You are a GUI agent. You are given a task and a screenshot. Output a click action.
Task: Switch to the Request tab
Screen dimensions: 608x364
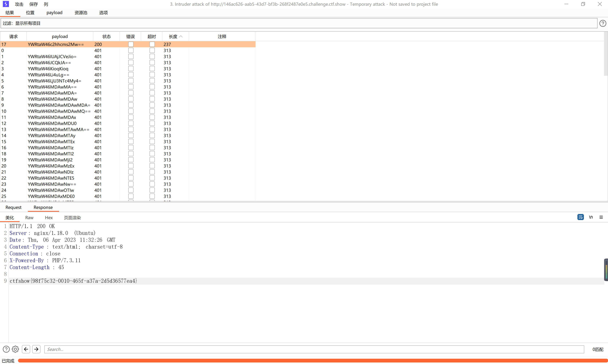[13, 207]
